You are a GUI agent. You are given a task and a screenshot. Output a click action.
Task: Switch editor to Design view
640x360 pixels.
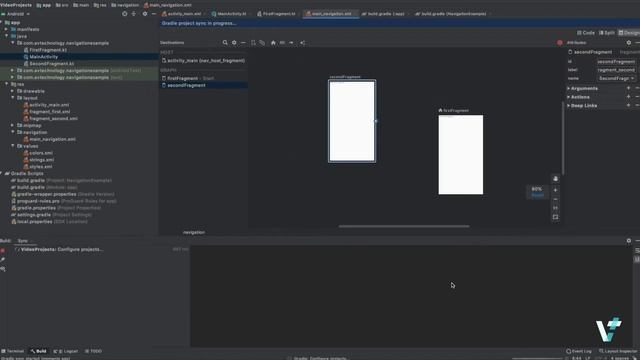tap(629, 33)
